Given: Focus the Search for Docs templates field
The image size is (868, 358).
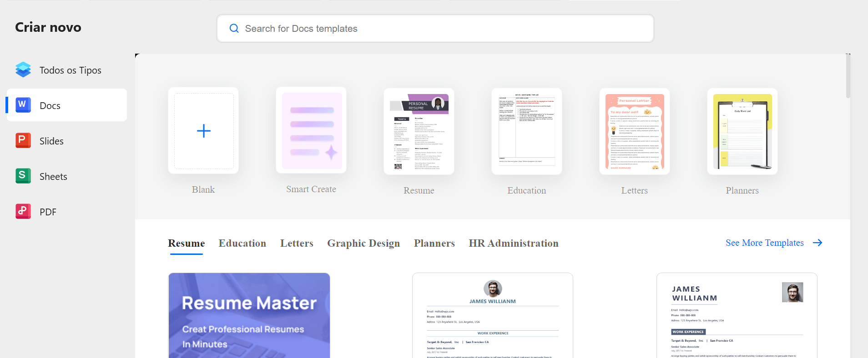Looking at the screenshot, I should point(435,29).
